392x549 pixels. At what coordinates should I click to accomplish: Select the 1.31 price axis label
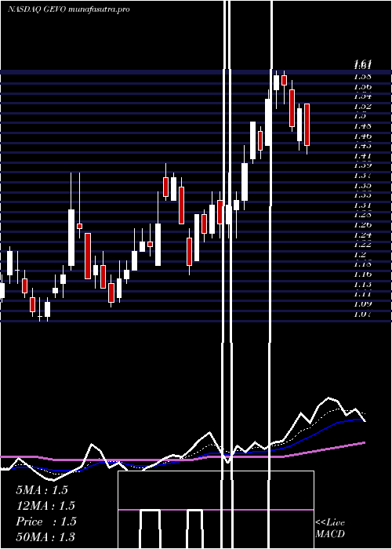pyautogui.click(x=363, y=205)
